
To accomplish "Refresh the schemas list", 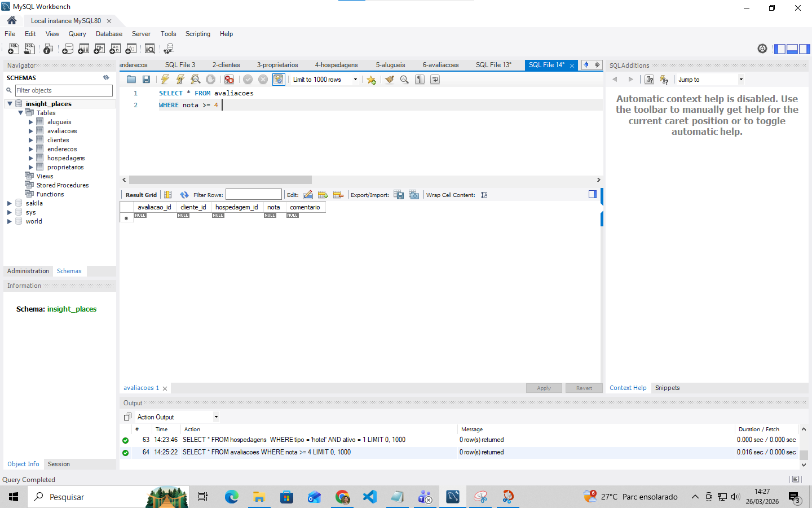I will (x=106, y=78).
